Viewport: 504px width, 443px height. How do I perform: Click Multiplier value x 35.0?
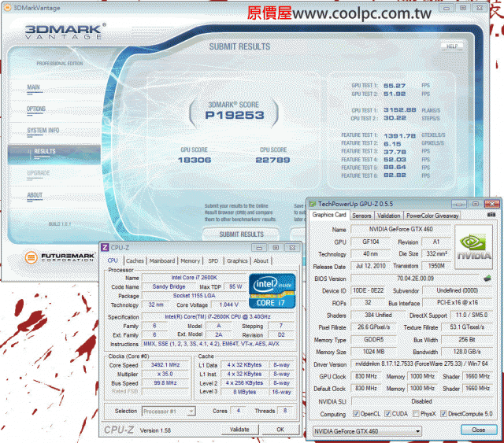pyautogui.click(x=165, y=375)
